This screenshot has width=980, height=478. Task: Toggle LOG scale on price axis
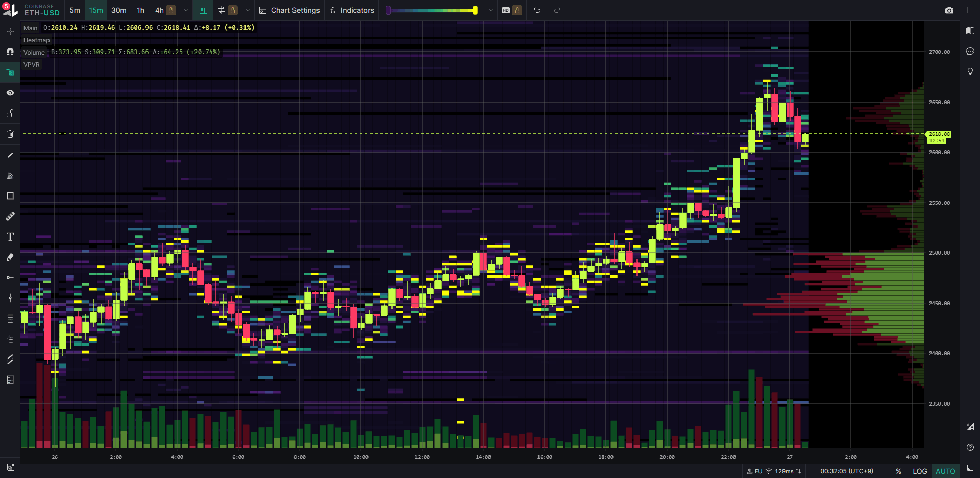(x=919, y=471)
